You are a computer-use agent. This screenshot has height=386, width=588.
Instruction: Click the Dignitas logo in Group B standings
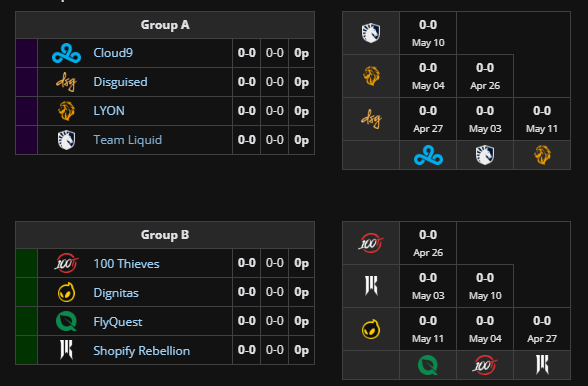66,292
